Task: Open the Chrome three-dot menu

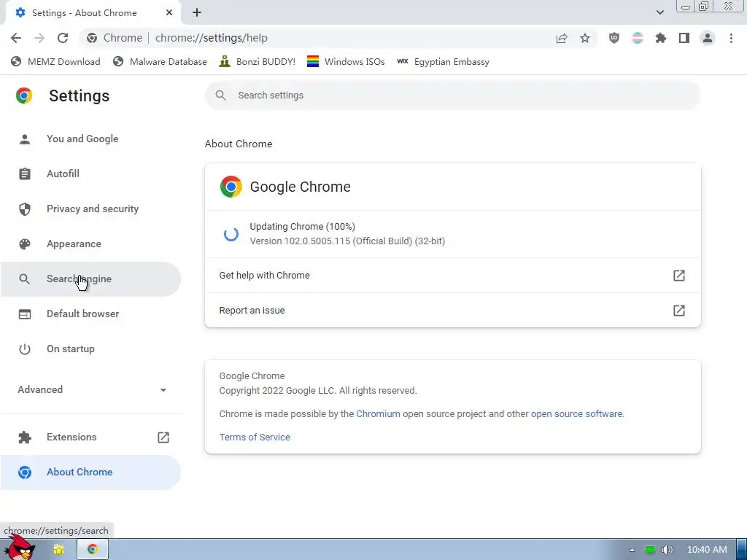Action: pos(731,38)
